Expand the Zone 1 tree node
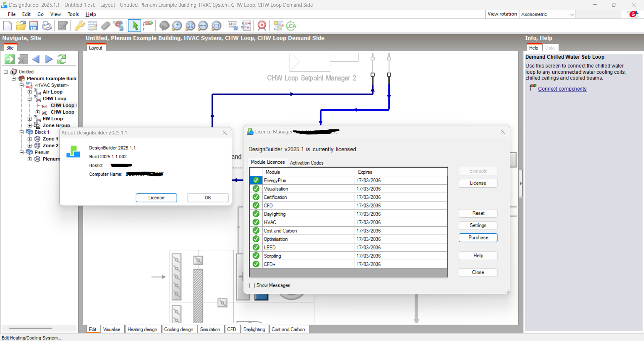The width and height of the screenshot is (644, 341). [x=30, y=139]
